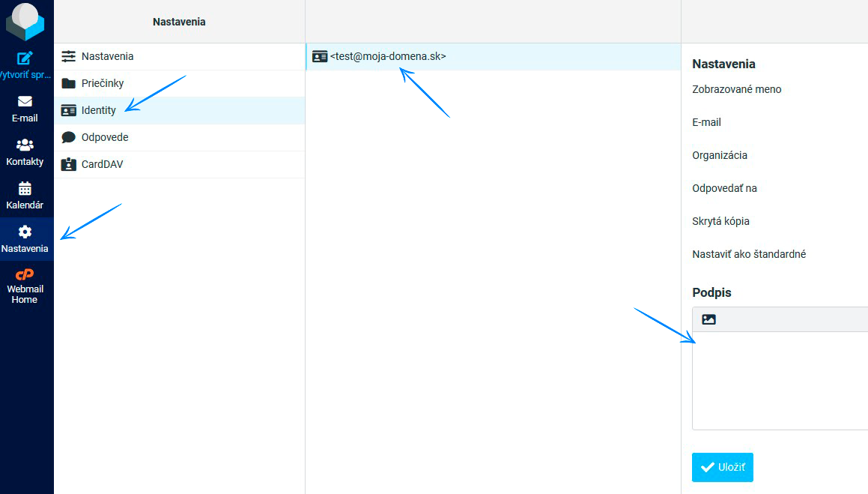Screen dimensions: 868x494
Task: Open Odpovede responses section
Action: [105, 137]
